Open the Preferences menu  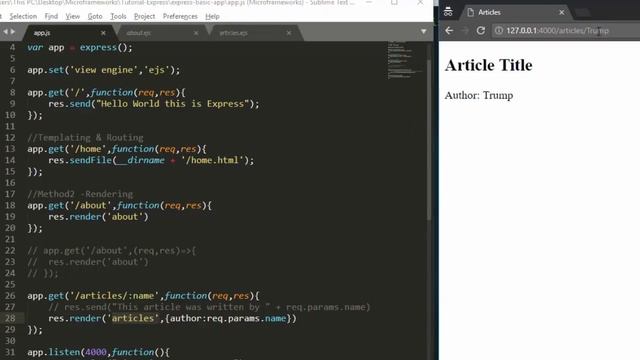coord(180,16)
